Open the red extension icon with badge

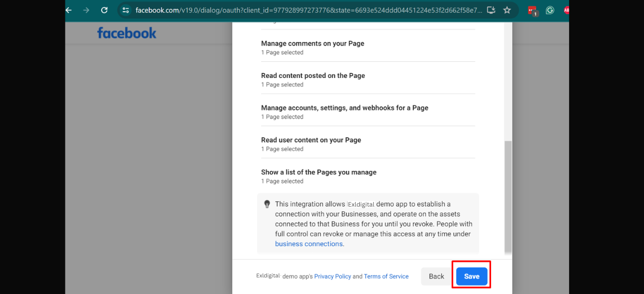[x=533, y=11]
